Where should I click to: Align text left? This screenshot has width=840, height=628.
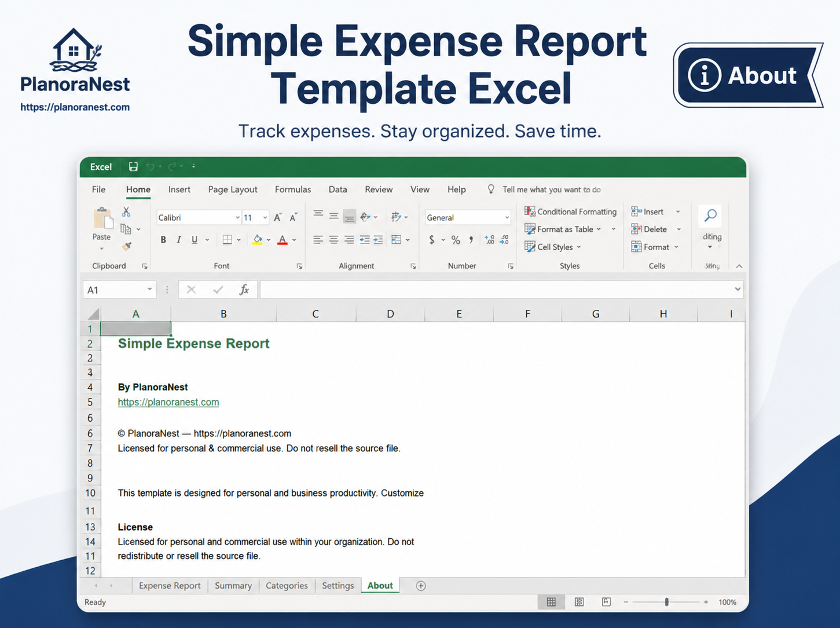point(318,240)
